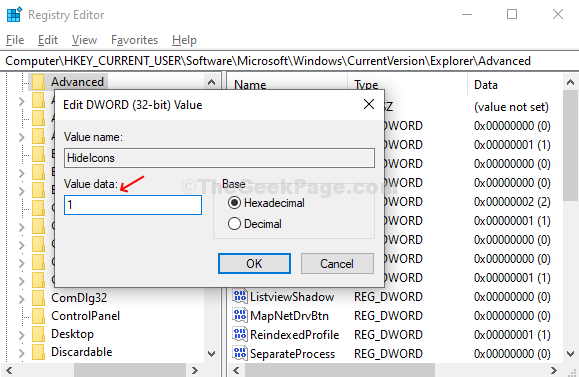Select the MapNetDrvBtn value name
This screenshot has width=579, height=377.
[289, 316]
